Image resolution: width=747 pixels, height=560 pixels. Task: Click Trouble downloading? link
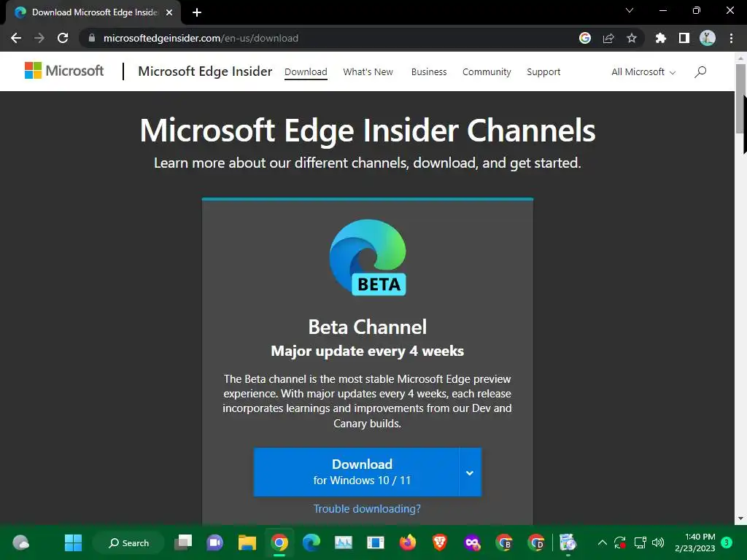pyautogui.click(x=368, y=509)
